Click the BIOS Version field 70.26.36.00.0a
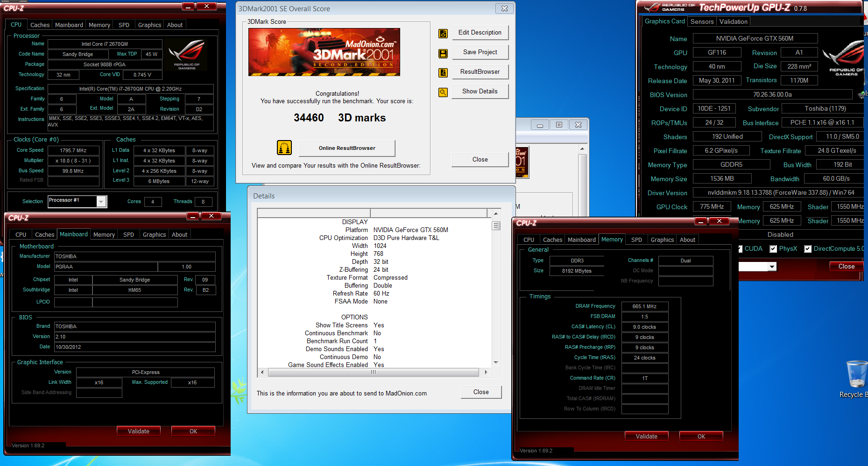The width and height of the screenshot is (868, 466). pos(772,94)
